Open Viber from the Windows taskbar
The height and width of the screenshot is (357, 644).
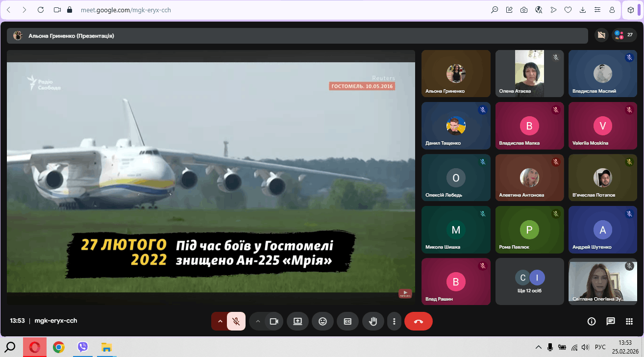click(x=83, y=347)
